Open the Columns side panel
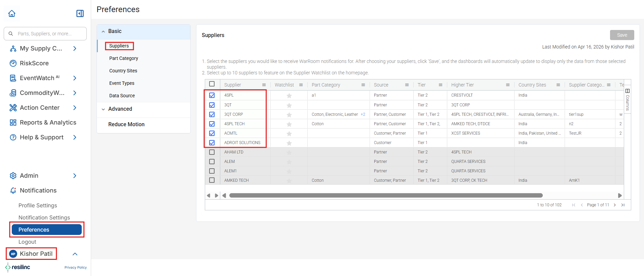 (x=628, y=100)
